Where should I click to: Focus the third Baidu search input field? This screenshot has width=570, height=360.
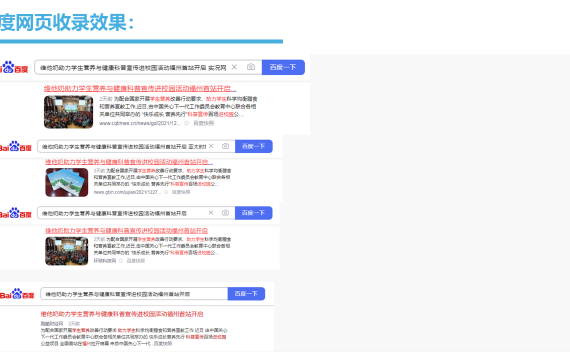136,213
